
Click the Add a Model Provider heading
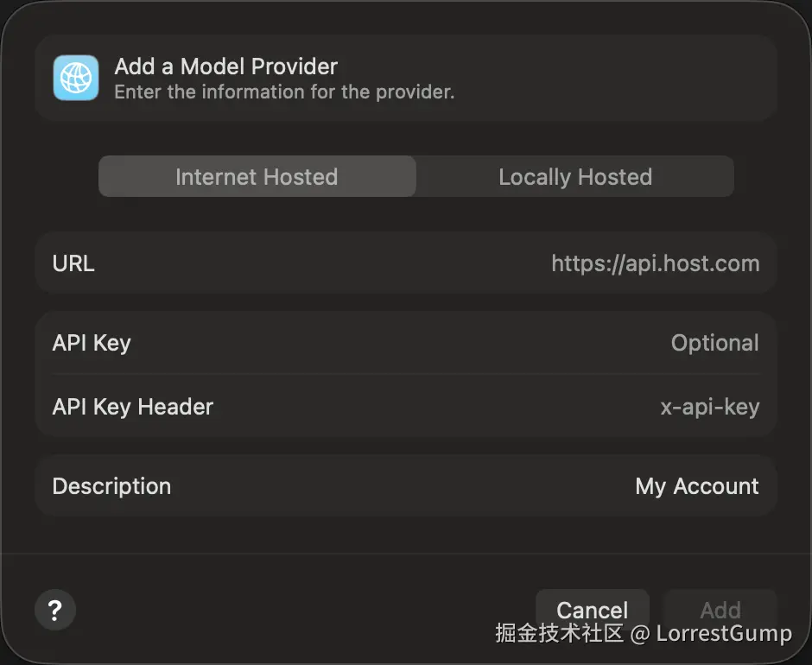[225, 66]
